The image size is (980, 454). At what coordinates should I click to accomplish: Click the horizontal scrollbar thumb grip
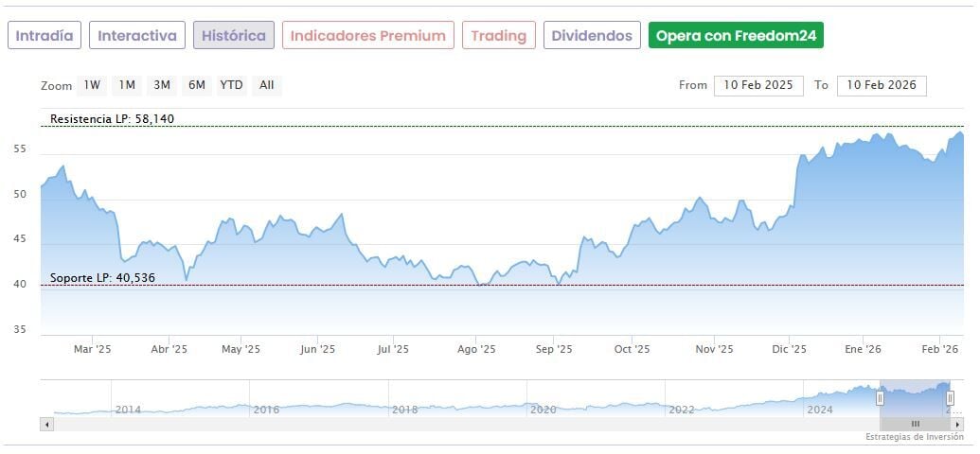pyautogui.click(x=915, y=424)
